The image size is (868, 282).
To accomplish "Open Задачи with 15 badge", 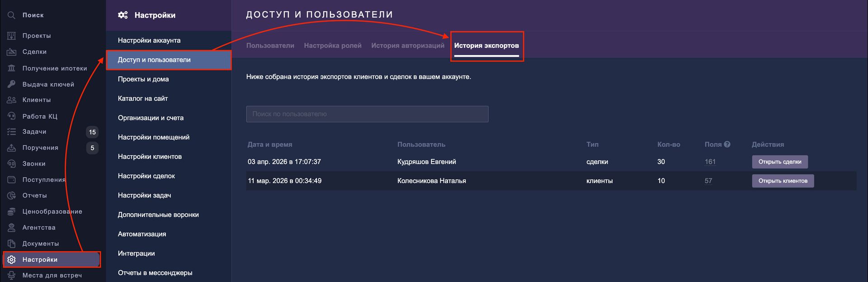I will (34, 132).
